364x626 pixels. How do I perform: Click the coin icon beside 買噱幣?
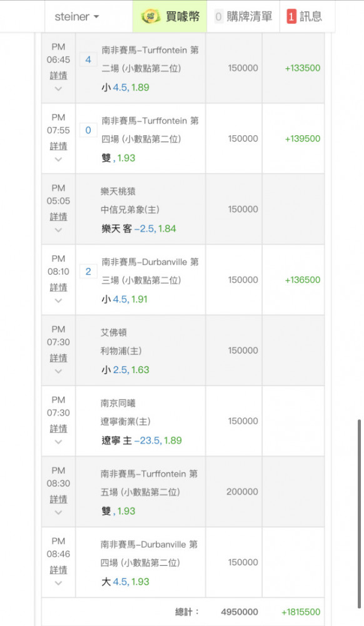(x=151, y=16)
